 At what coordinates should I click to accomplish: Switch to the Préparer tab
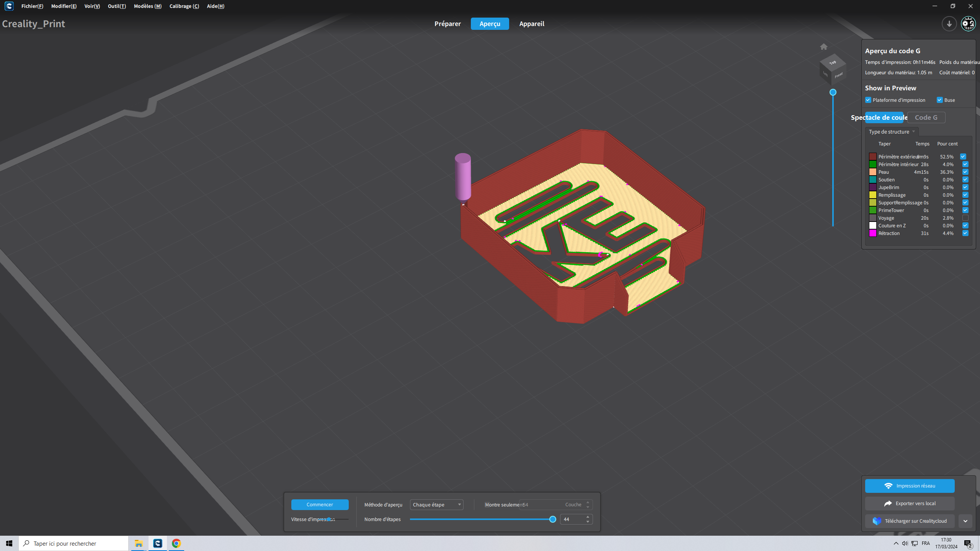tap(448, 24)
